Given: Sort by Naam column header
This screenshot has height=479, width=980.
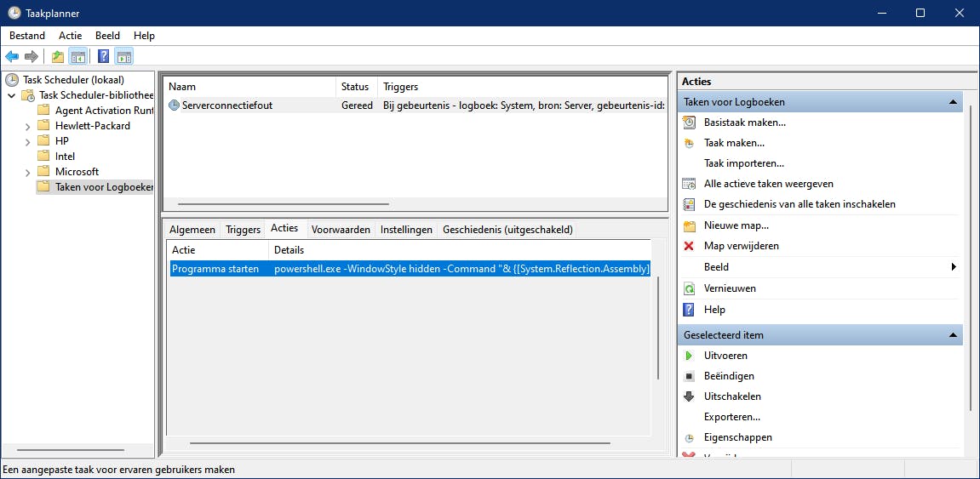Looking at the screenshot, I should pyautogui.click(x=250, y=87).
